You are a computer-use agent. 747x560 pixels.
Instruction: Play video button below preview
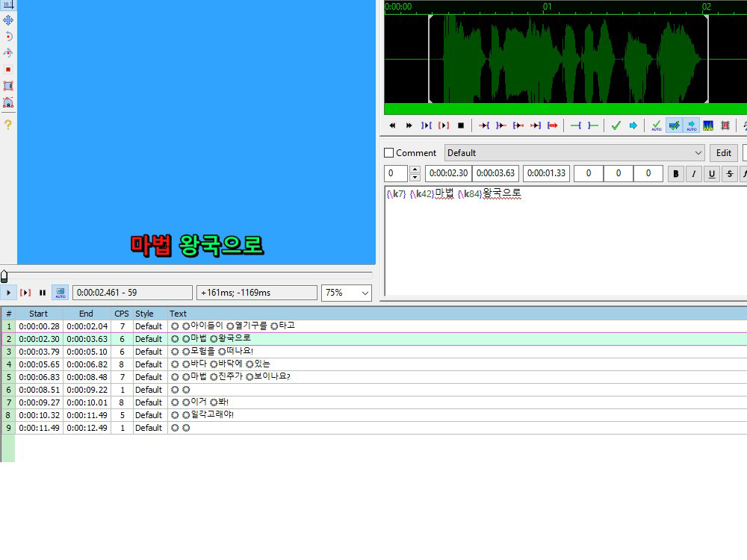[x=8, y=293]
